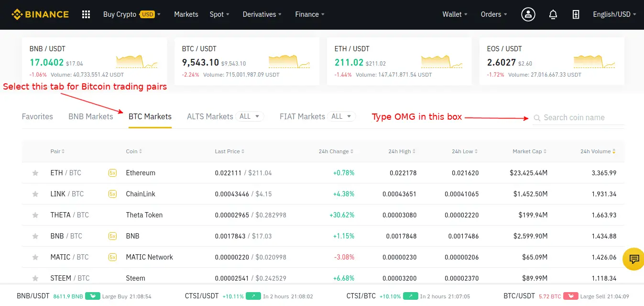
Task: Click the BNB/USDT Large Buy ticker item
Action: 84,296
